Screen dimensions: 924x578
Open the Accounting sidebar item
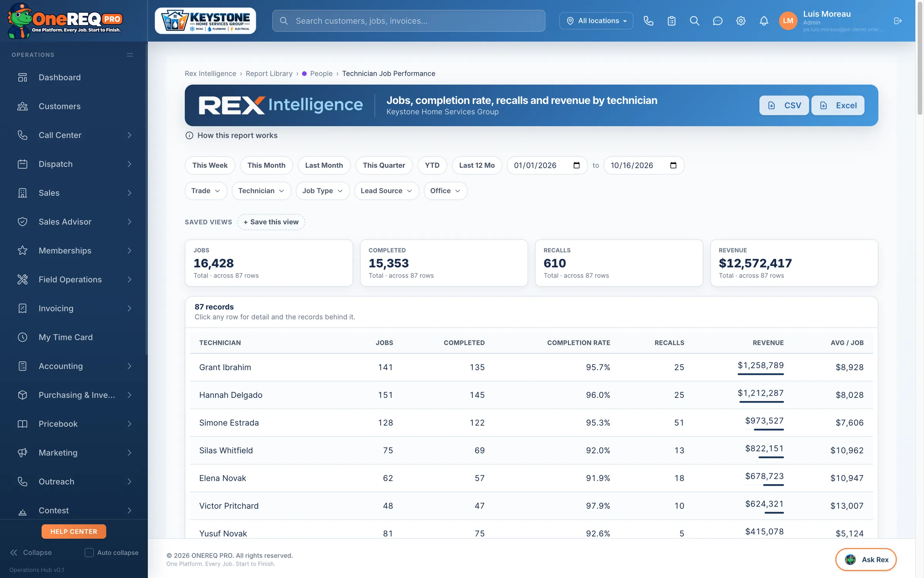[x=73, y=366]
